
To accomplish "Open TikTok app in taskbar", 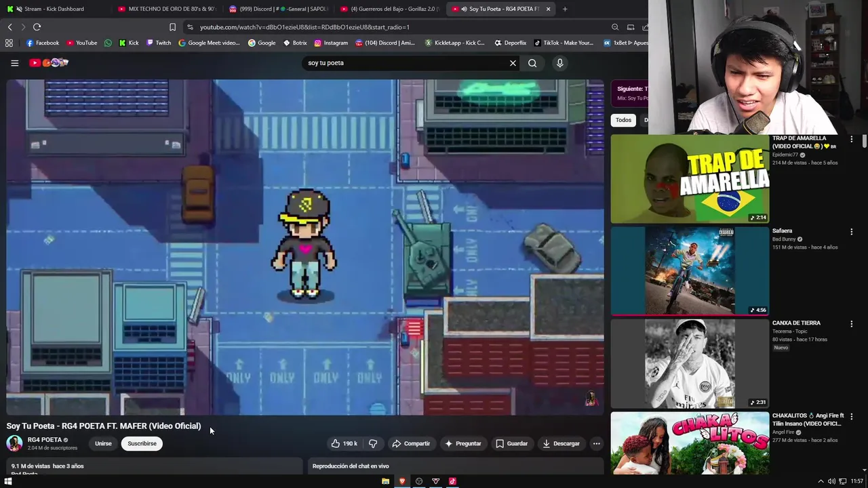I will pyautogui.click(x=452, y=481).
